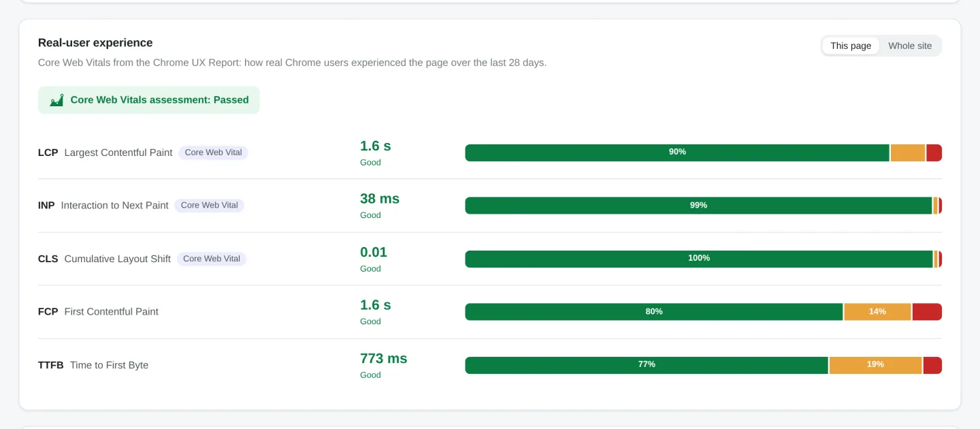Click the red segment of the FCP bar
The width and height of the screenshot is (980, 429).
coord(927,312)
